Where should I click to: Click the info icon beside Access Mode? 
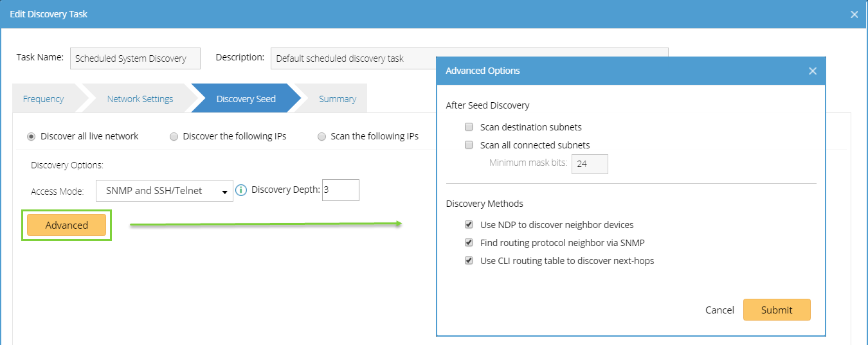click(241, 190)
